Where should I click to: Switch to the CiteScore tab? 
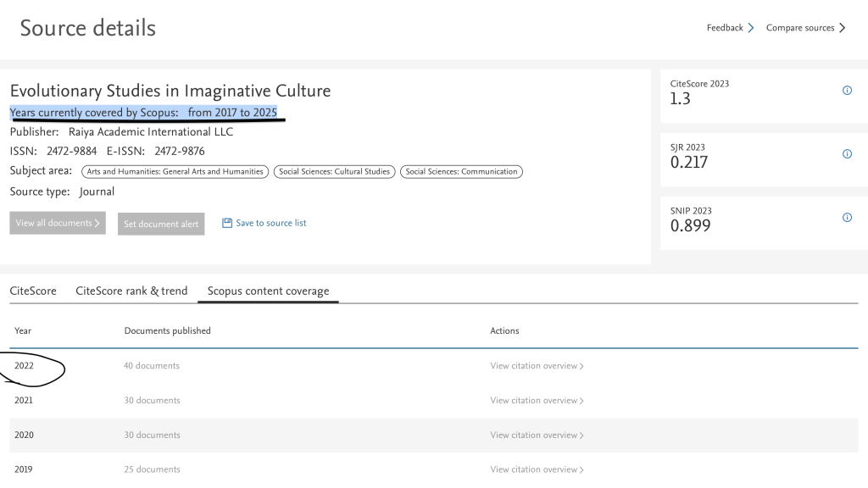(x=33, y=291)
